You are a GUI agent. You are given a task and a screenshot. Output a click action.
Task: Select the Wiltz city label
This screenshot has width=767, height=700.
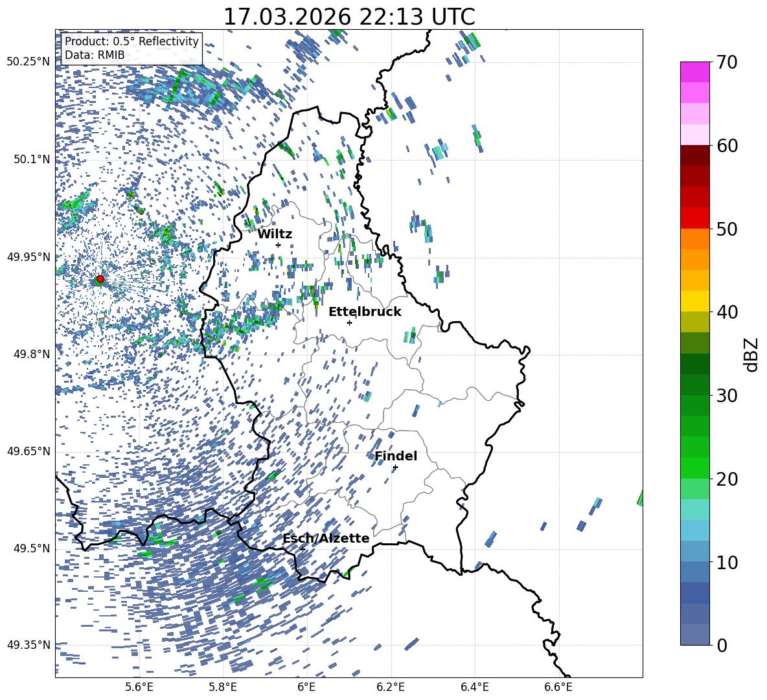[275, 234]
